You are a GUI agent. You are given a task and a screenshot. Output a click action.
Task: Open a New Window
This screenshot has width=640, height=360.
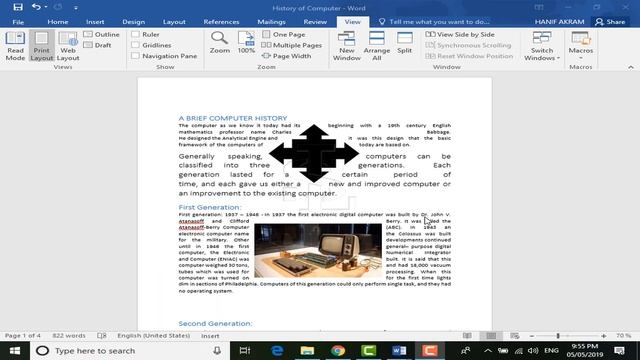pos(347,46)
